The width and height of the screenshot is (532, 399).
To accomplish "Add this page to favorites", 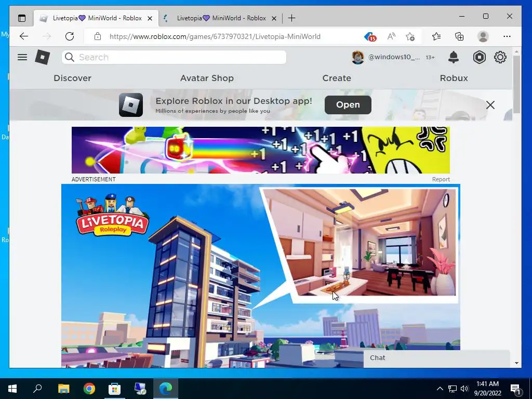I will click(x=410, y=37).
